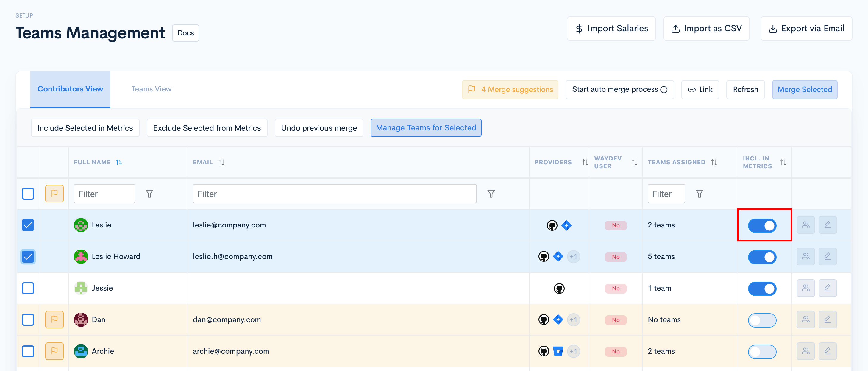Open manage teams icon for Dan
868x371 pixels.
805,320
